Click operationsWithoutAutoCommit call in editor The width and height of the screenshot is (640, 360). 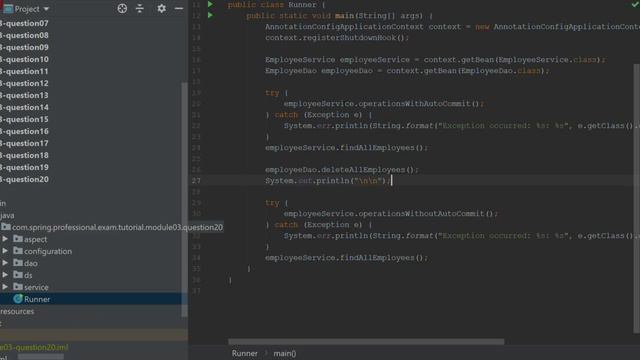421,213
